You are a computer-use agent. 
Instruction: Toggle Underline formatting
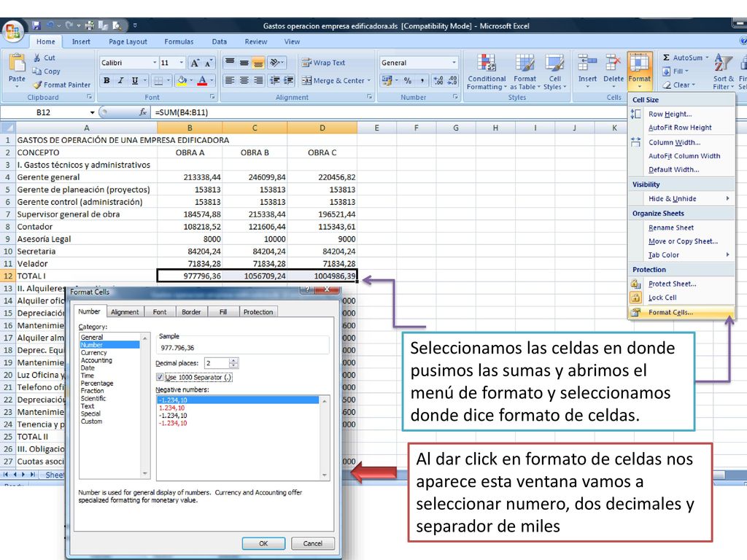pos(135,80)
